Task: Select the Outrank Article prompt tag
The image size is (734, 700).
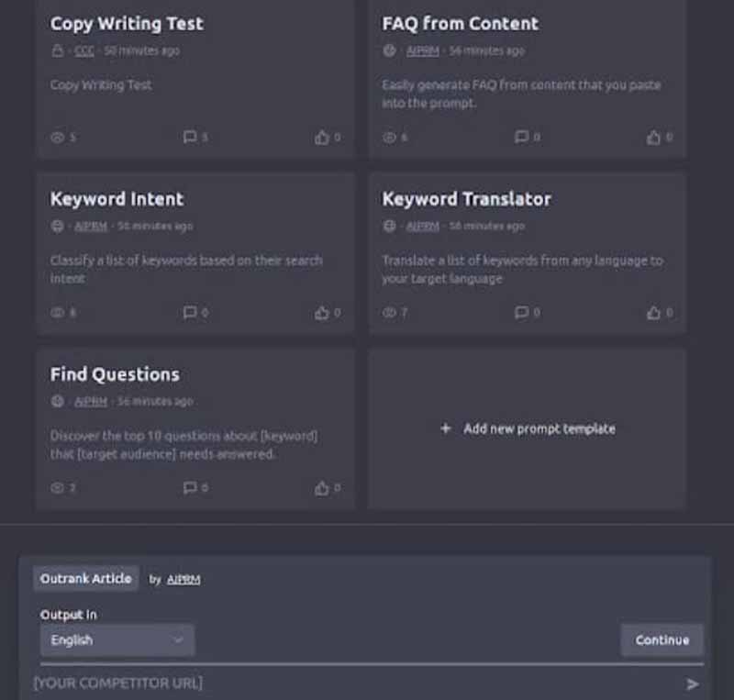Action: click(85, 579)
